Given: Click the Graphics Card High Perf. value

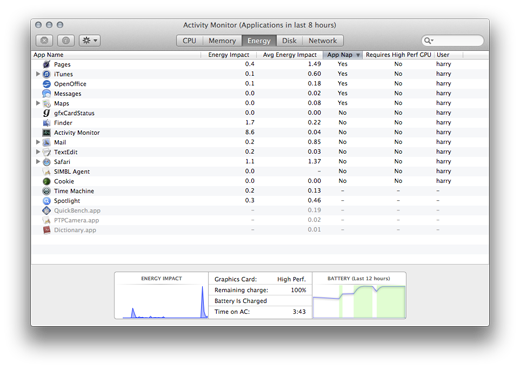Looking at the screenshot, I should (291, 279).
